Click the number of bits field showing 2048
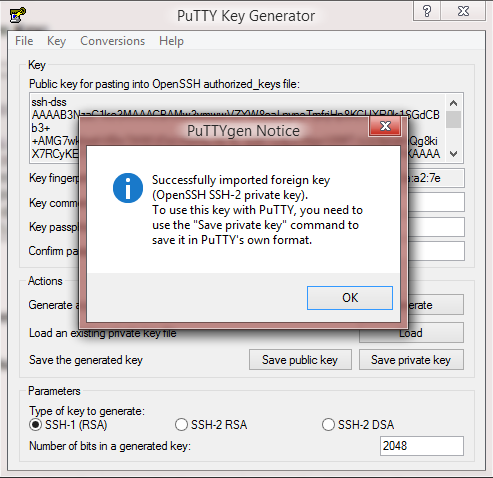Screen dimensions: 493x478 pos(422,446)
